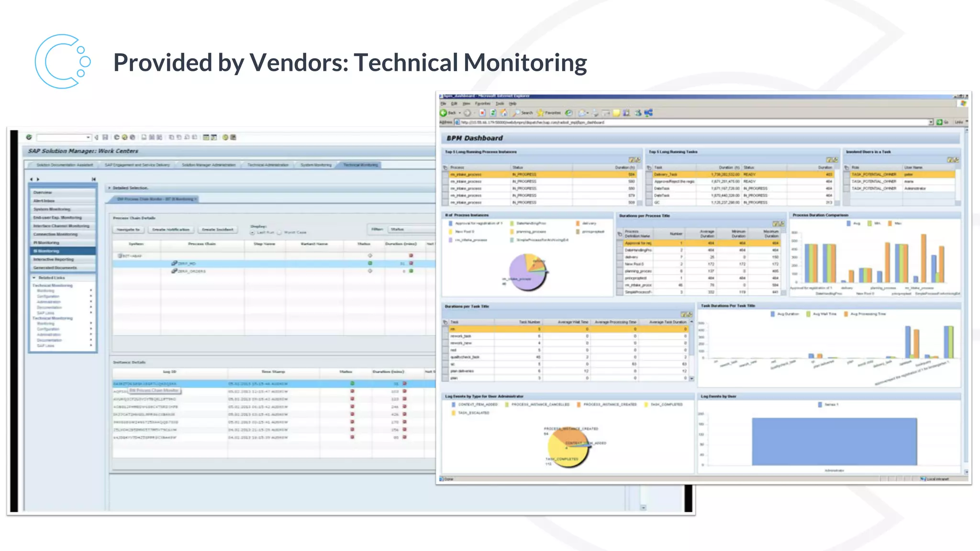Image resolution: width=980 pixels, height=551 pixels.
Task: Click the Create Incident button
Action: click(218, 230)
